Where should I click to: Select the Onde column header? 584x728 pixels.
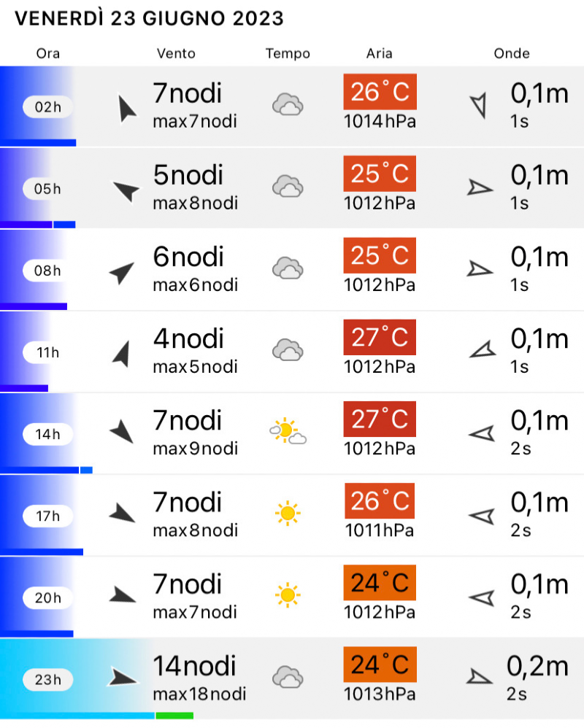[x=512, y=53]
